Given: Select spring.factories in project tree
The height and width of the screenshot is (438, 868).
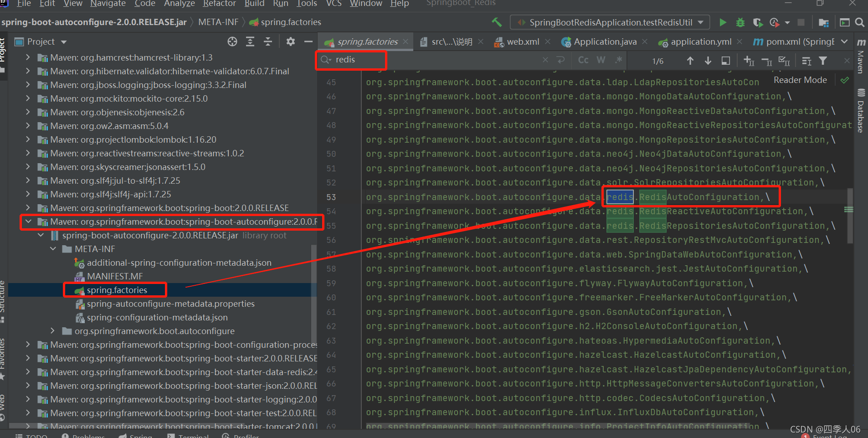Looking at the screenshot, I should coord(117,290).
